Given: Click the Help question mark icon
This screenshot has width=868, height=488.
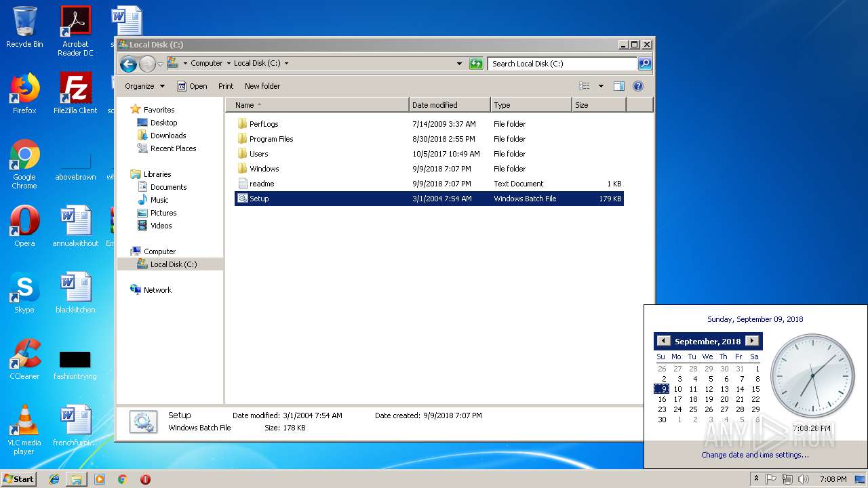Looking at the screenshot, I should tap(637, 86).
